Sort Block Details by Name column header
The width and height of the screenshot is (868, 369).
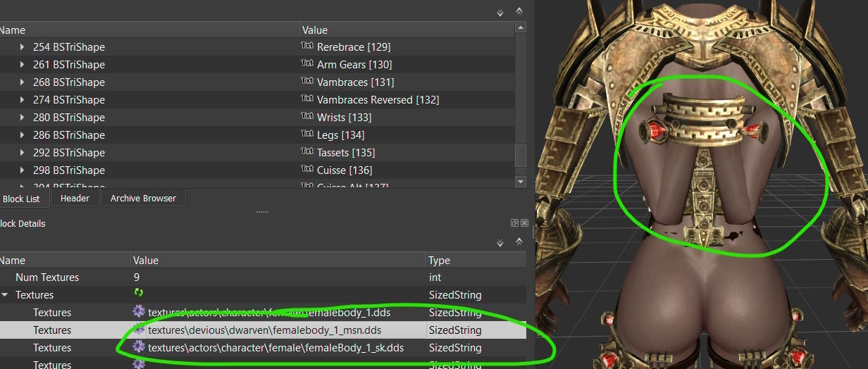[x=65, y=260]
